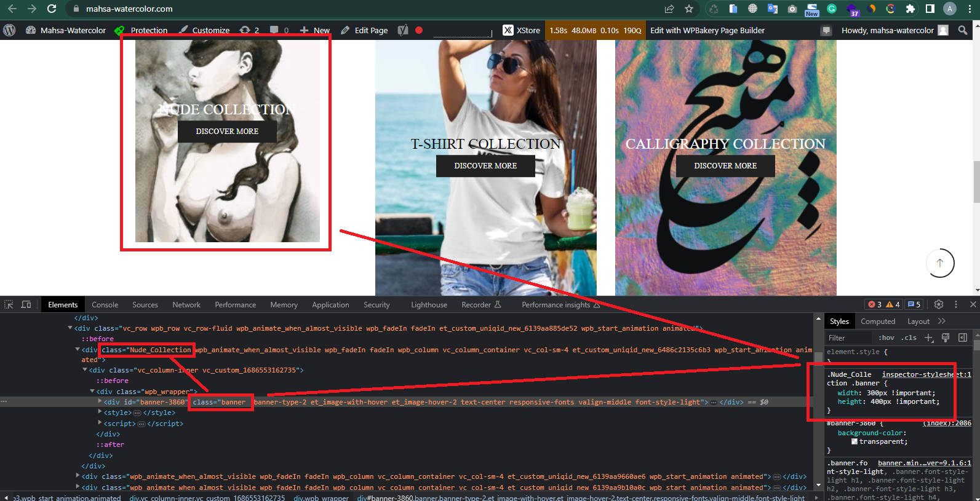Open the admin bar notification bubble icon
980x501 pixels.
[826, 30]
